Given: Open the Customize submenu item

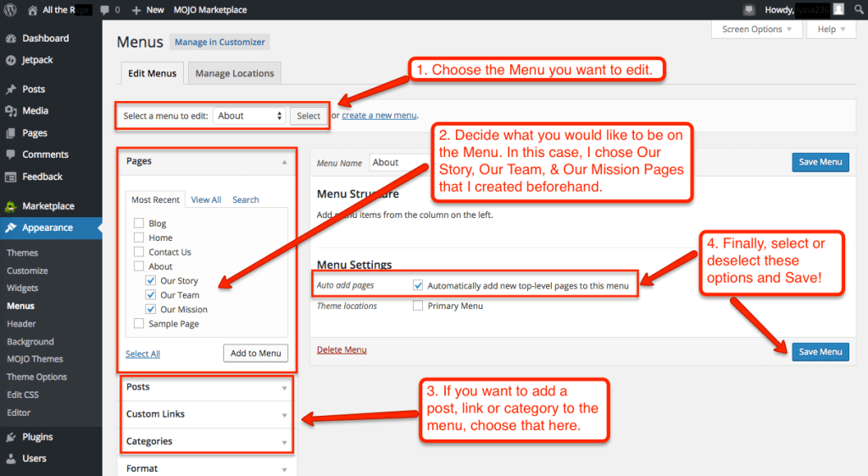Looking at the screenshot, I should 27,271.
